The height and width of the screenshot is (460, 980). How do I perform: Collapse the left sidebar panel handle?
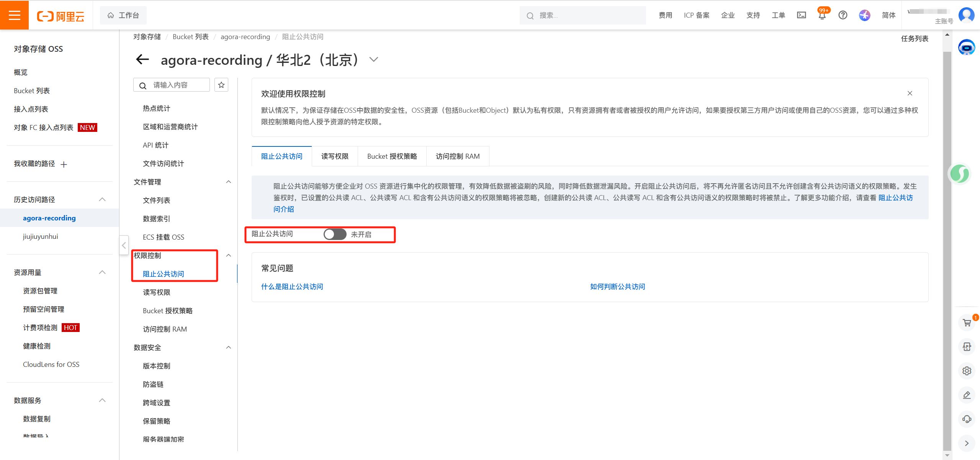pos(124,245)
